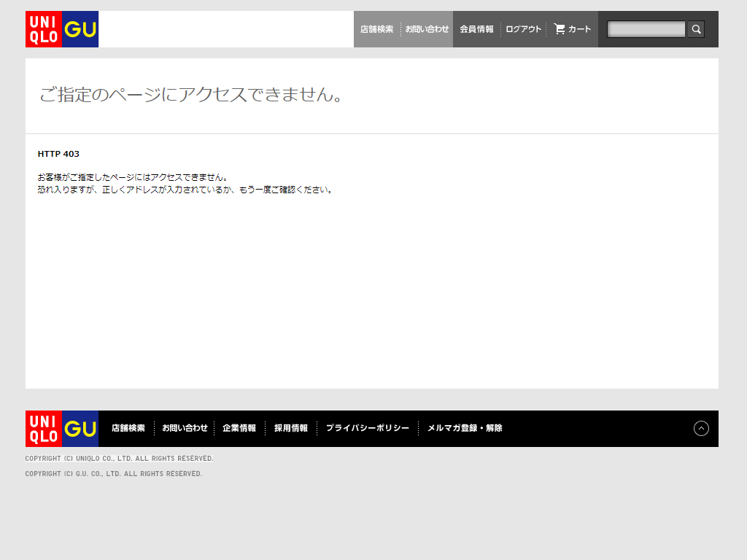The width and height of the screenshot is (747, 560).
Task: Click the search magnifier button
Action: point(696,29)
